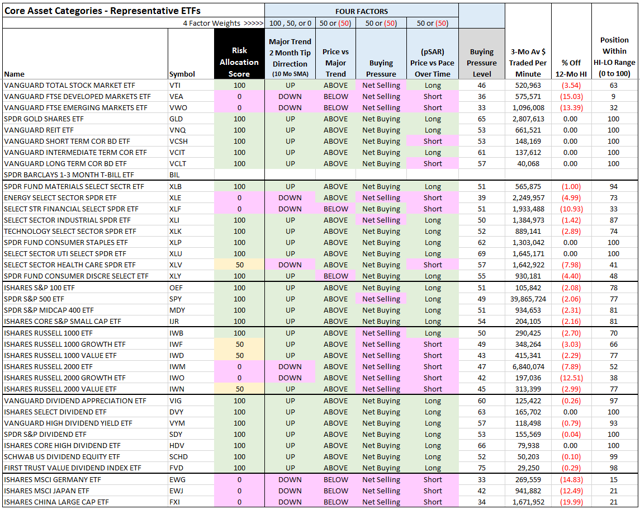The width and height of the screenshot is (640, 509).
Task: Select 'Net Selling' cell in IWB row
Action: pos(381,333)
